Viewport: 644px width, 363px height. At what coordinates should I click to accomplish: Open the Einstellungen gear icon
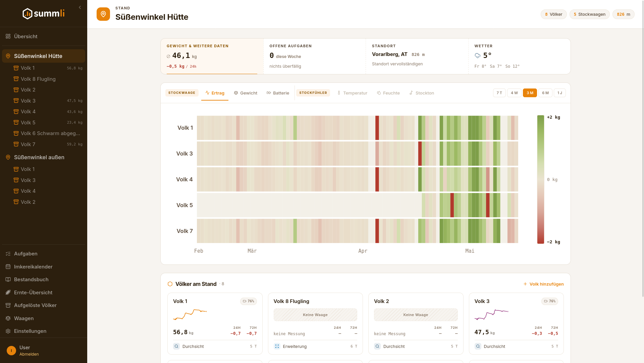click(x=8, y=331)
